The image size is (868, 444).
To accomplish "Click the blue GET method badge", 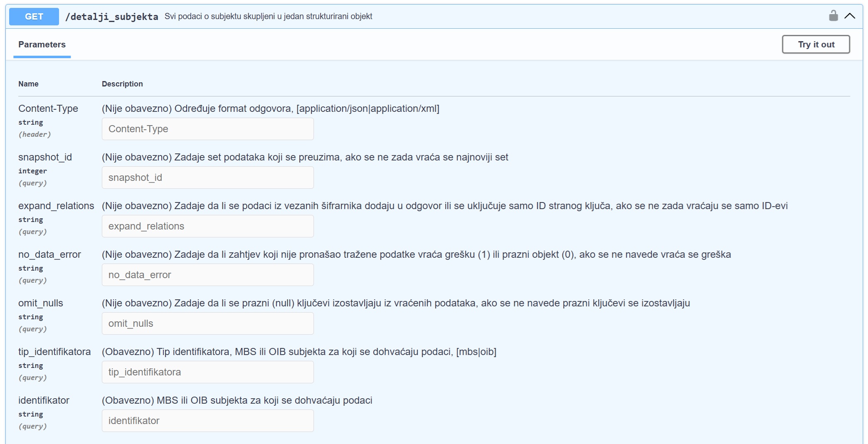I will [x=34, y=17].
